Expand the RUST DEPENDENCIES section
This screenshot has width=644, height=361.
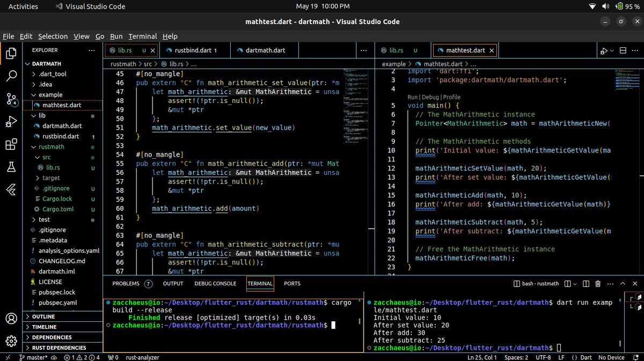[x=62, y=348]
